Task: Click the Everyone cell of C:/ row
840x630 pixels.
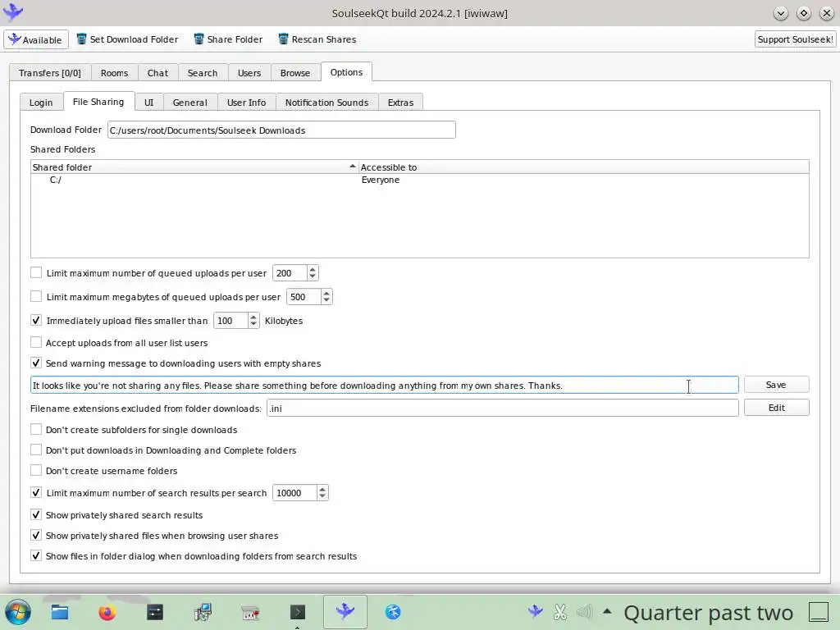Action: click(381, 180)
